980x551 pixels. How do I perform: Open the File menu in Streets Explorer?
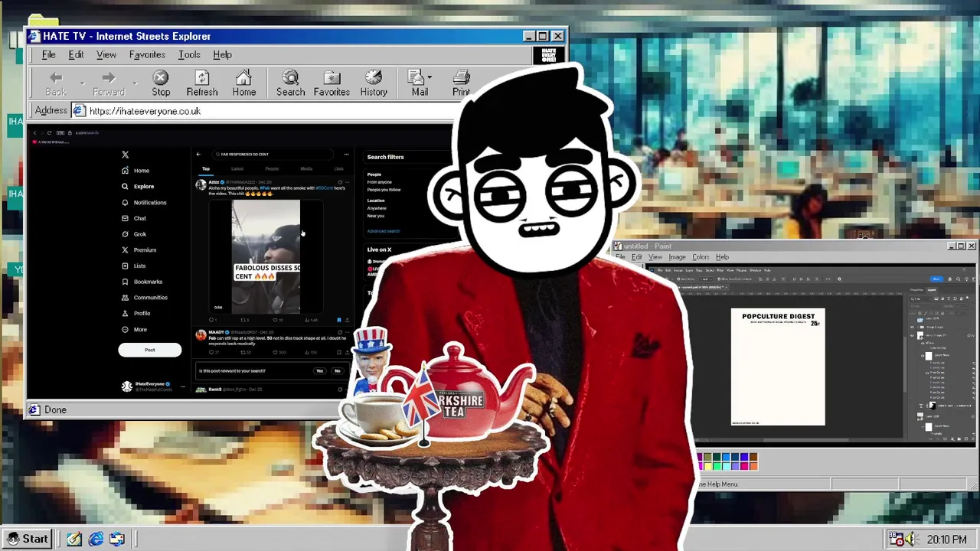tap(48, 54)
